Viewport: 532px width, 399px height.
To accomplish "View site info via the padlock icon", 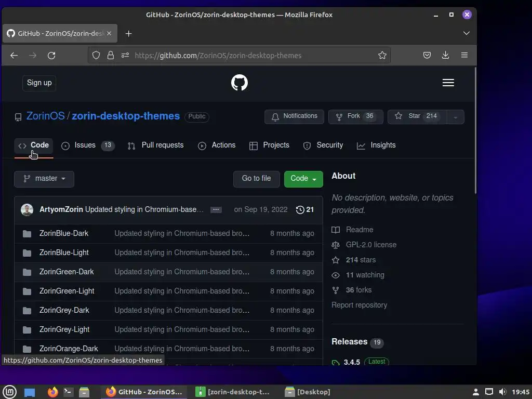I will (111, 55).
